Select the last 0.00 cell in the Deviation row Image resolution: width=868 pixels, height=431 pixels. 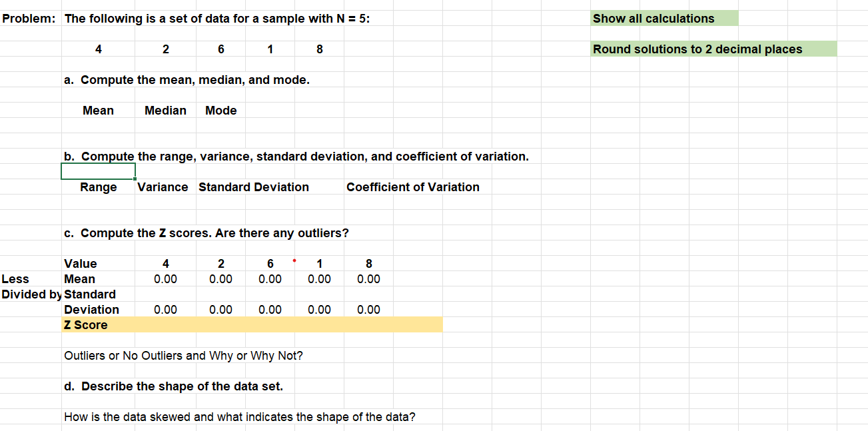point(369,309)
